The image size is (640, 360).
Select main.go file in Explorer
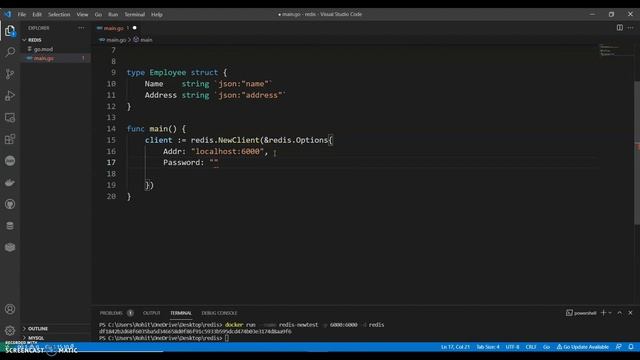click(x=44, y=58)
